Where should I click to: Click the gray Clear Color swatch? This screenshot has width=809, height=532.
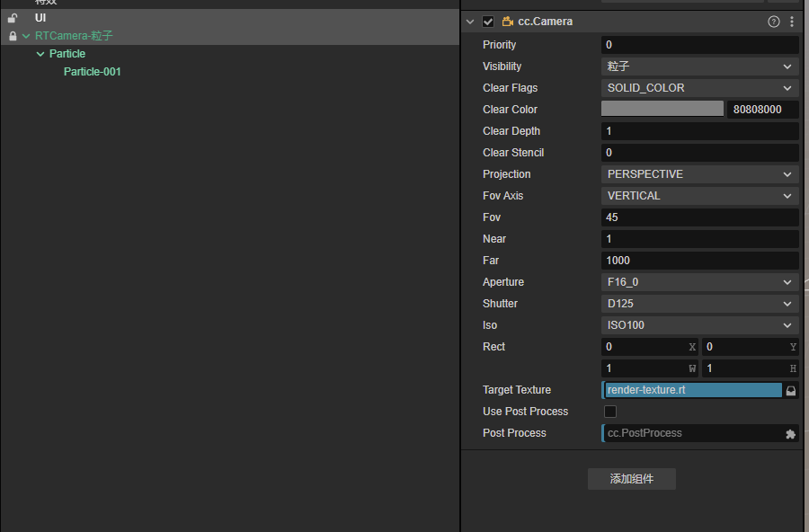pyautogui.click(x=662, y=109)
